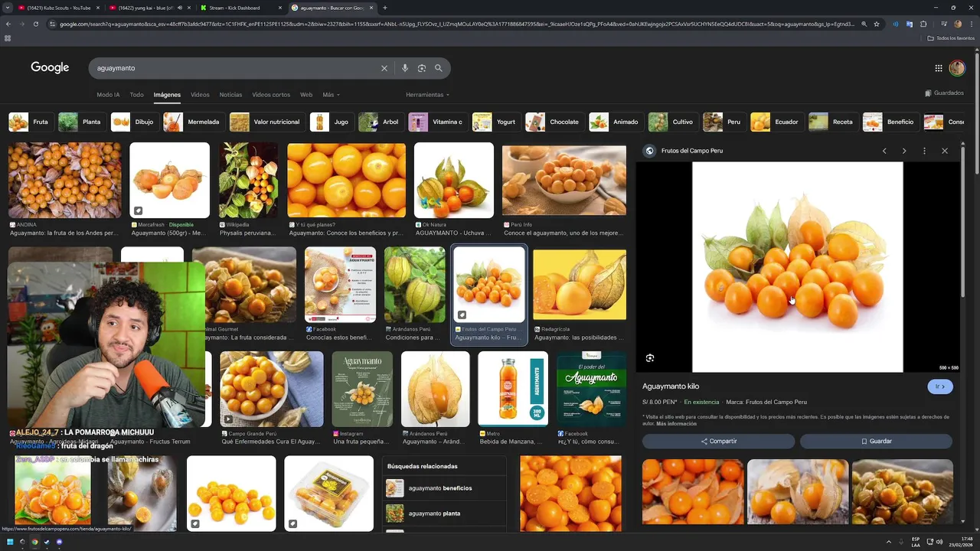
Task: Open a new browser tab
Action: pyautogui.click(x=384, y=8)
